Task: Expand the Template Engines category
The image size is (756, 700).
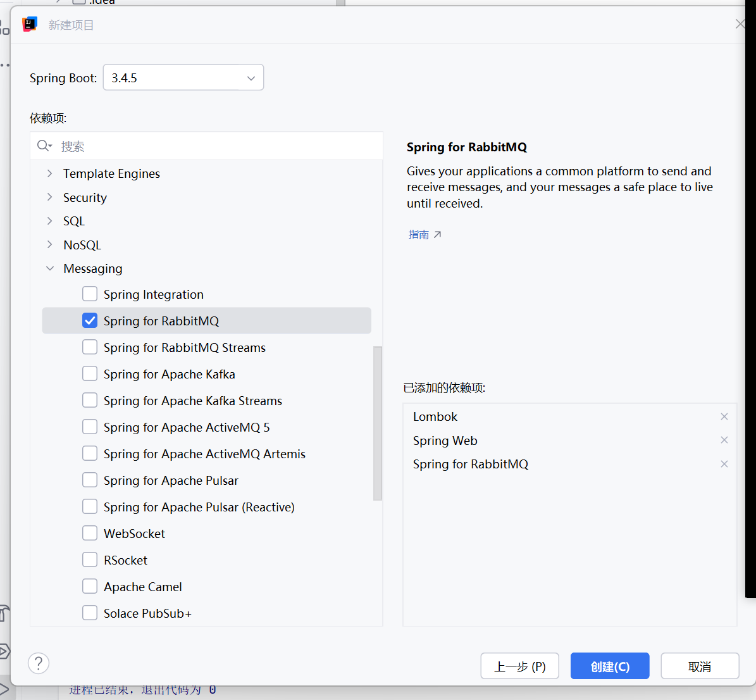Action: point(49,173)
